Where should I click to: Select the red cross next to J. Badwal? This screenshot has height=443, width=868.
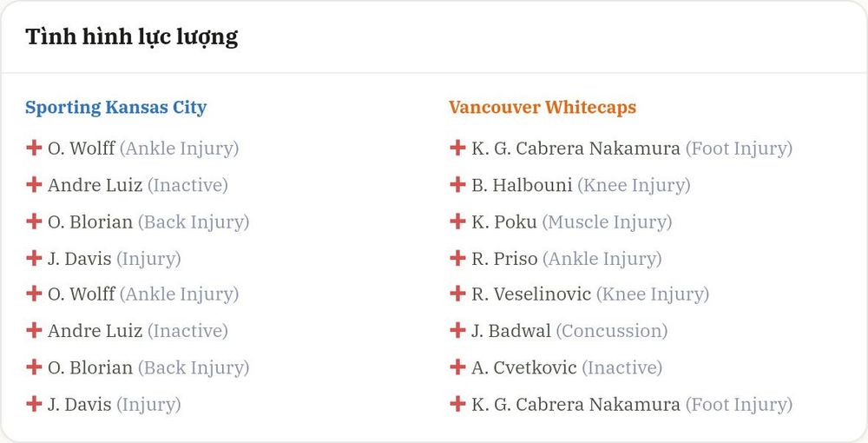pyautogui.click(x=457, y=330)
